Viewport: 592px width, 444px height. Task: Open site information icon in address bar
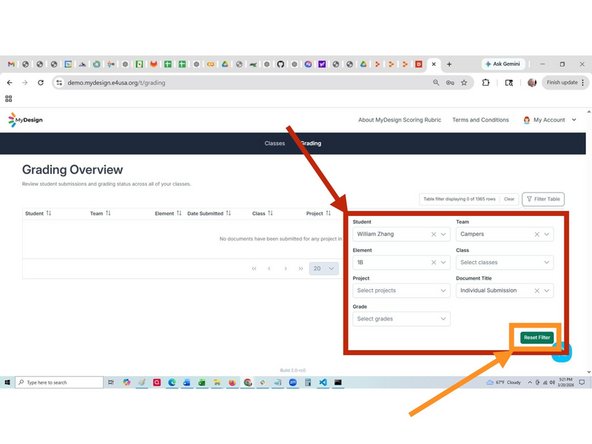59,82
